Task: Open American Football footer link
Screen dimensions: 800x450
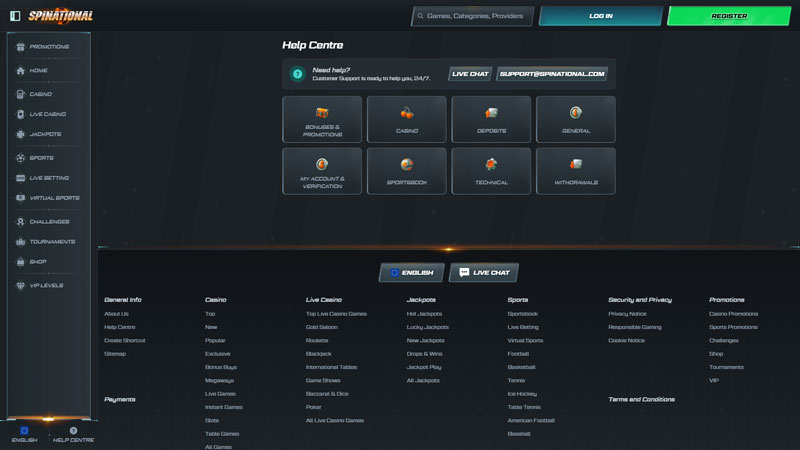Action: point(531,420)
